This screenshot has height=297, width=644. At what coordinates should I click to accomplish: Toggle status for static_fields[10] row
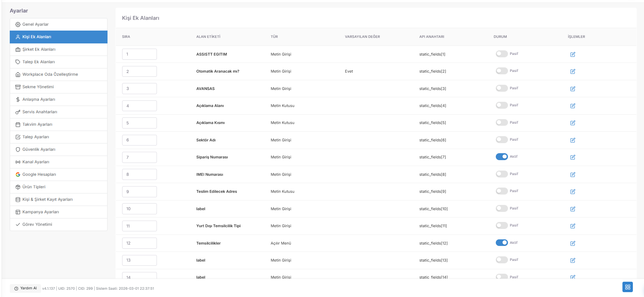[x=502, y=208]
